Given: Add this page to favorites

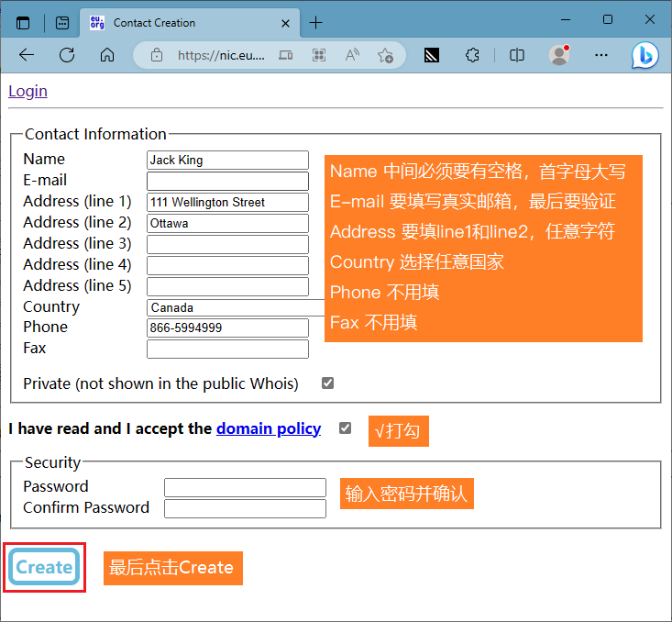Looking at the screenshot, I should (385, 55).
